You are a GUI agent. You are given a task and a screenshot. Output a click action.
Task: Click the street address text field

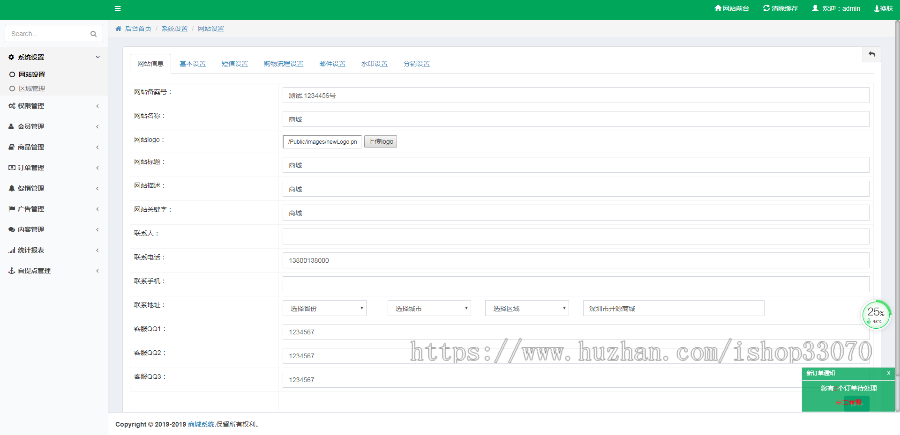(x=674, y=308)
